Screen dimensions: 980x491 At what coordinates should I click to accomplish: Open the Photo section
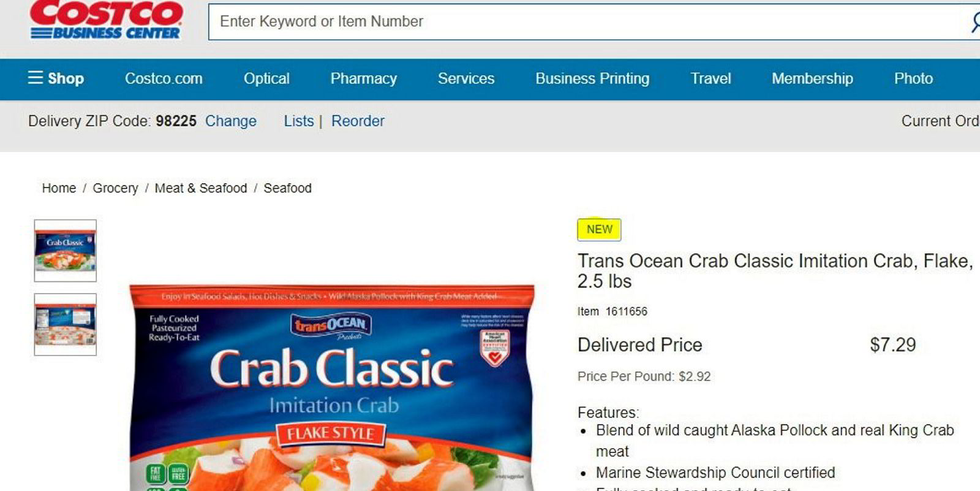point(914,78)
